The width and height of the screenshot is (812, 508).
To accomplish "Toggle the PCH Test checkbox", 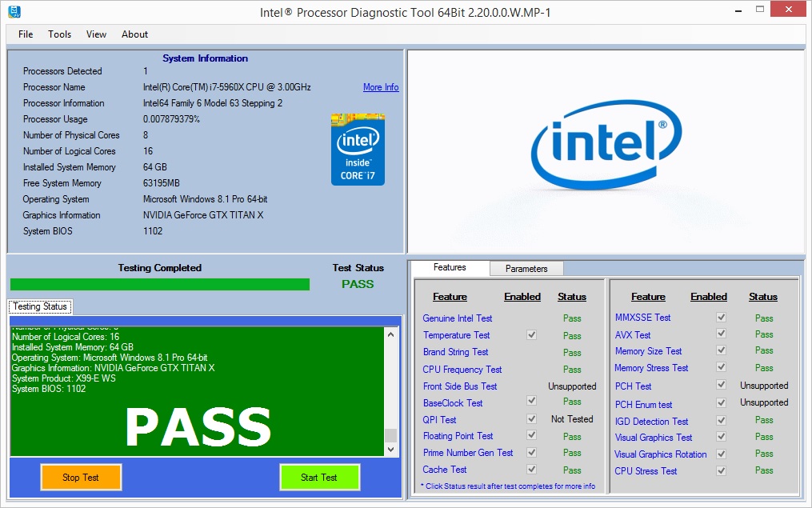I will [721, 384].
